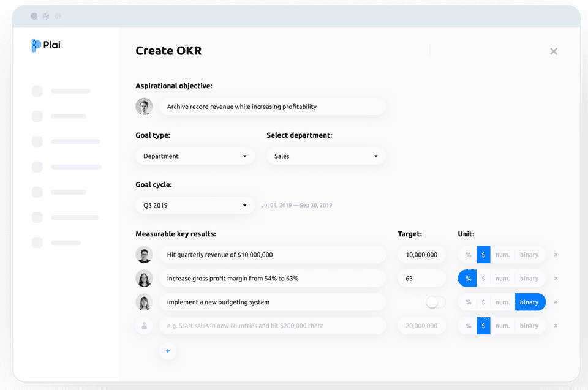This screenshot has height=390, width=588.
Task: Toggle the binary switch for budgeting system
Action: [435, 302]
